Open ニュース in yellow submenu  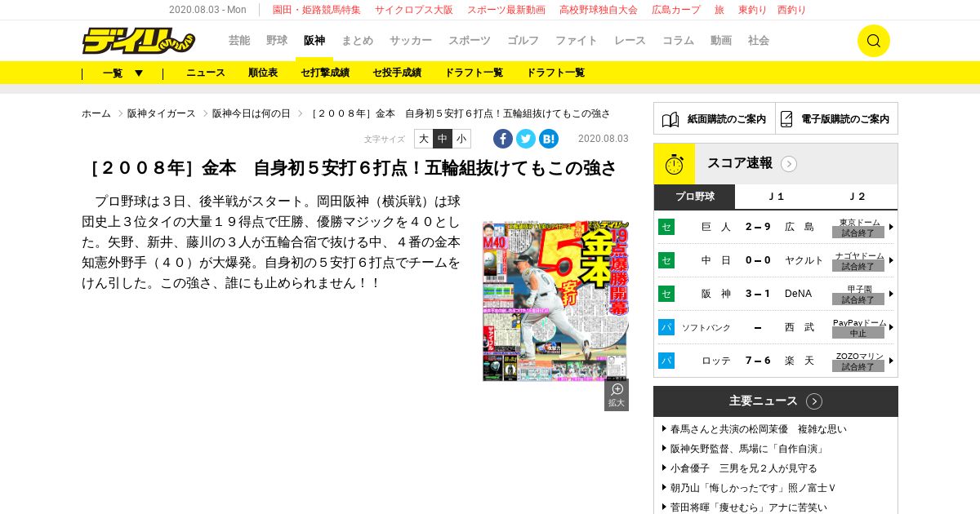coord(206,73)
